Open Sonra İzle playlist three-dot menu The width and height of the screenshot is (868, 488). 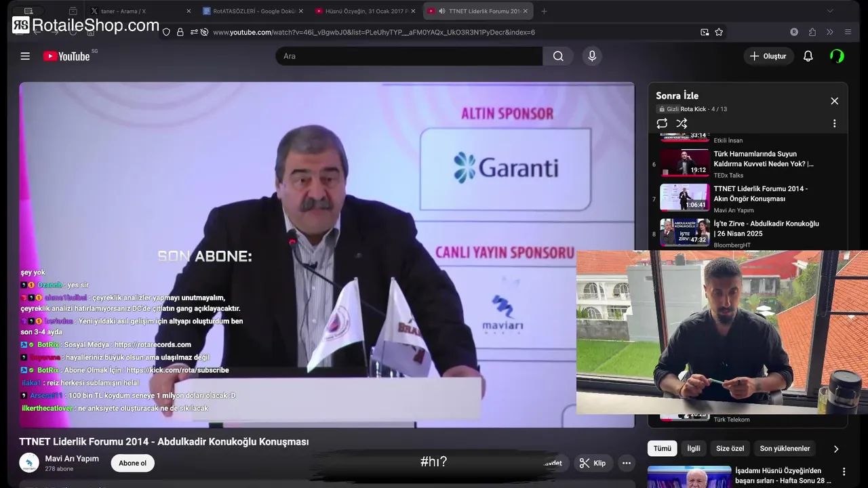[x=834, y=123]
